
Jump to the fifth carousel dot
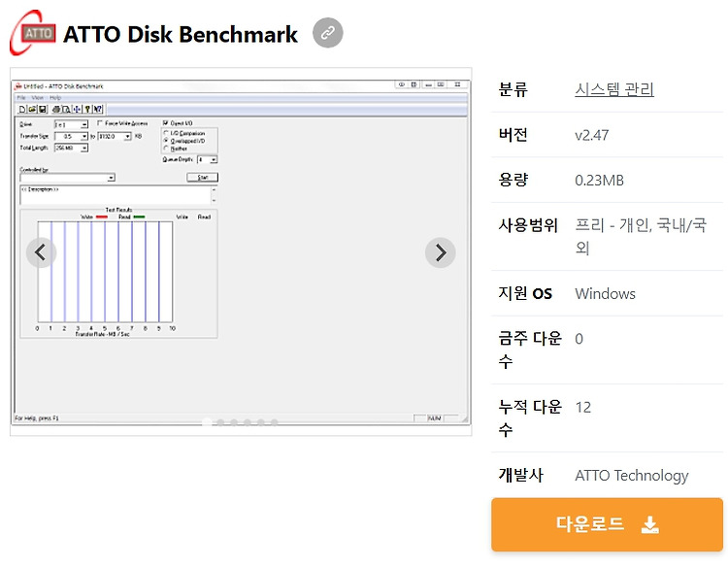tap(261, 422)
